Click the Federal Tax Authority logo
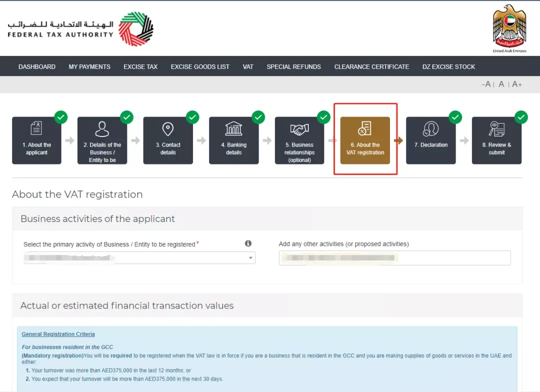The height and width of the screenshot is (392, 540). coord(80,29)
